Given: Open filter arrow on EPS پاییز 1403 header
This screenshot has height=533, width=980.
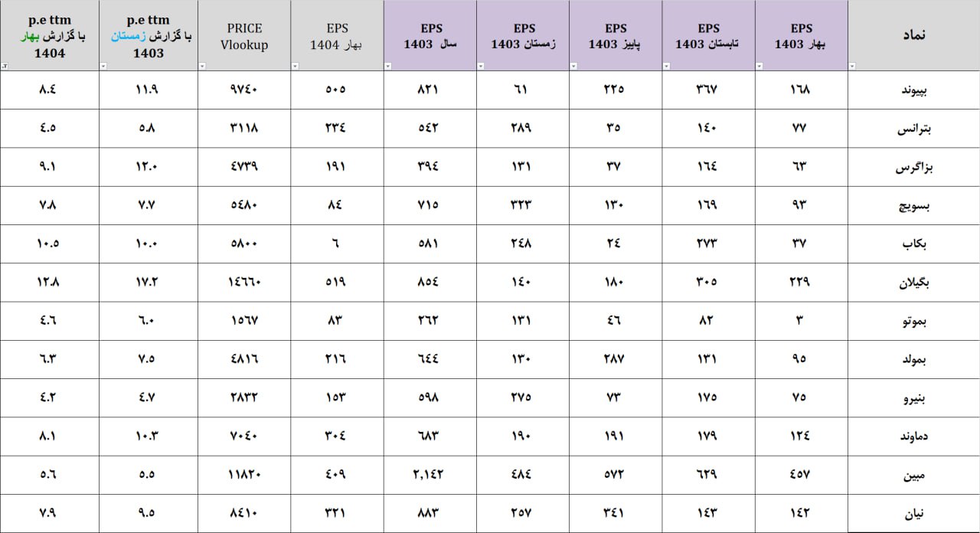Looking at the screenshot, I should click(x=573, y=67).
